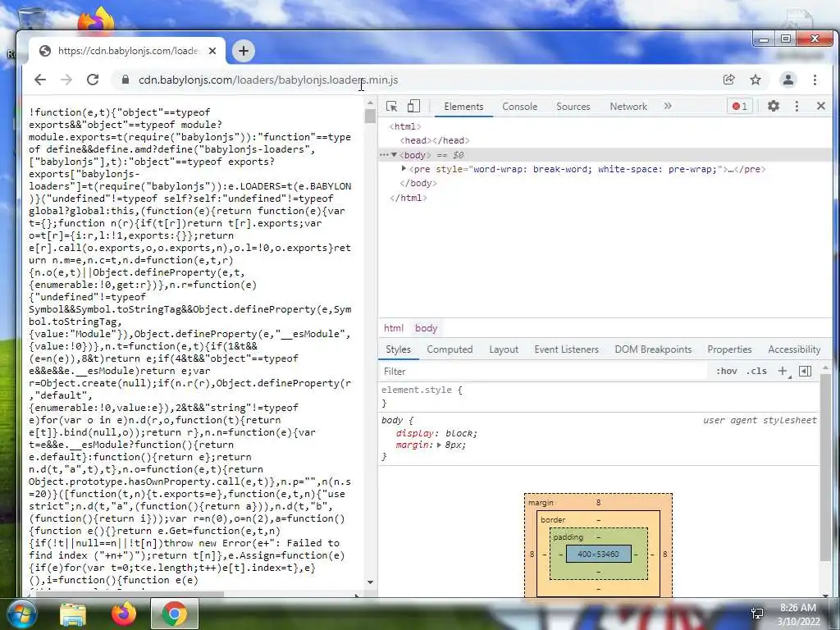This screenshot has width=840, height=630.
Task: Expand the margin shorthand triangle
Action: click(439, 445)
